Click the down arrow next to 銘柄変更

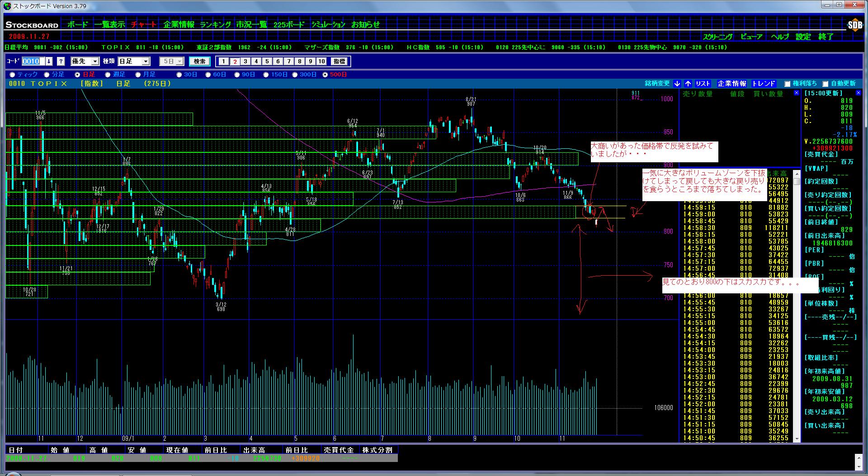pos(677,84)
